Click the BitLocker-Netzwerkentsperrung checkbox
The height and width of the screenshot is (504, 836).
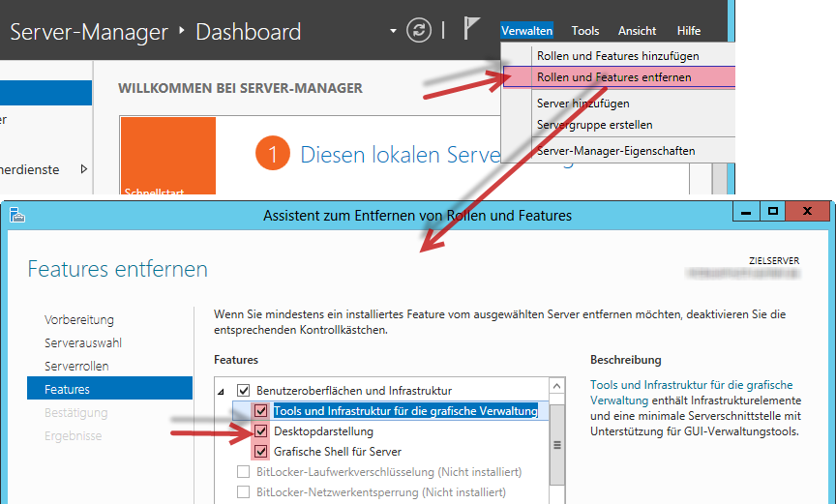click(243, 491)
